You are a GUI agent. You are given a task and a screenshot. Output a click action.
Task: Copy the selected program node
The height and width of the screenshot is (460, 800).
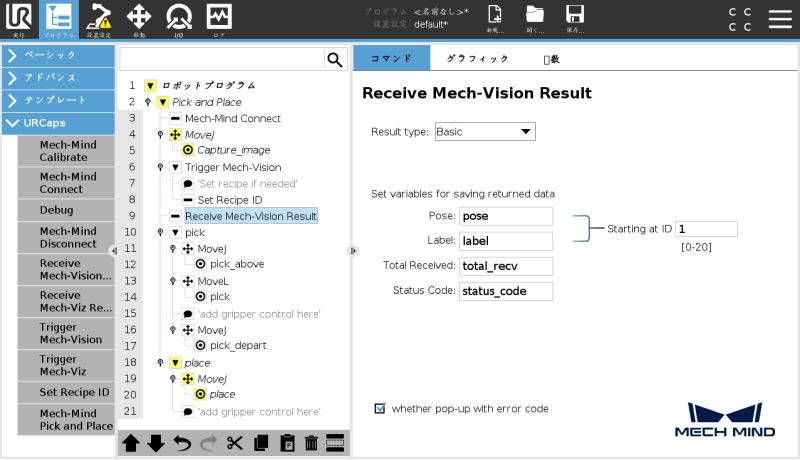(x=261, y=443)
